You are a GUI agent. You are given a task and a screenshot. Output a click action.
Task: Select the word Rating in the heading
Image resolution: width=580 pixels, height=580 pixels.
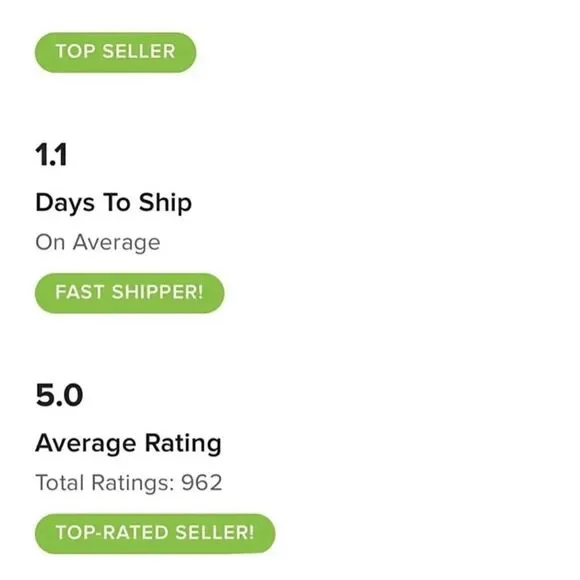point(183,444)
